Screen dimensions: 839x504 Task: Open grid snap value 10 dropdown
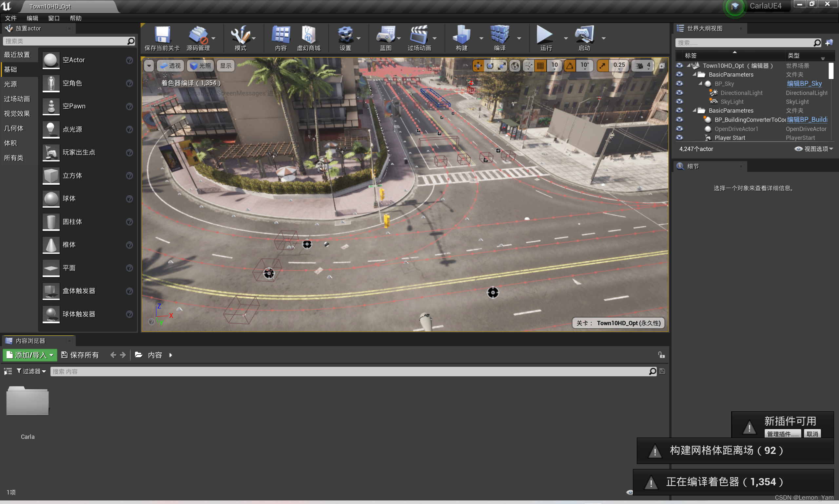point(554,65)
